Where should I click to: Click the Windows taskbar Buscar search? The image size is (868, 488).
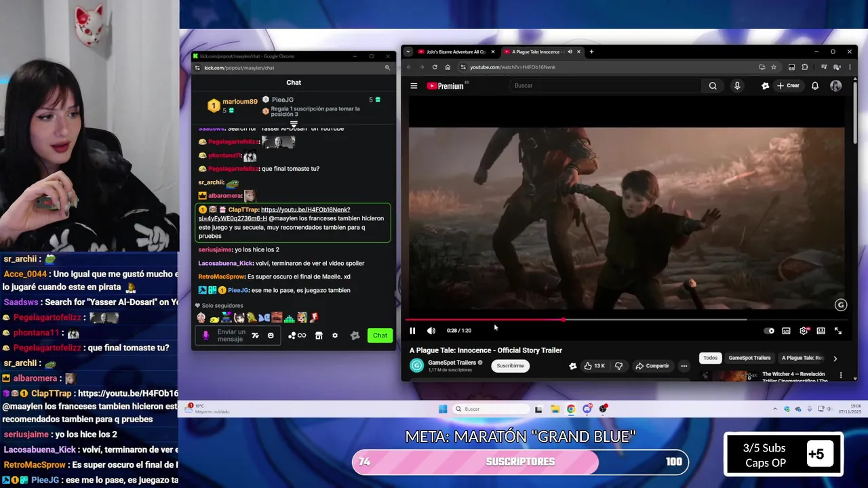click(x=491, y=409)
